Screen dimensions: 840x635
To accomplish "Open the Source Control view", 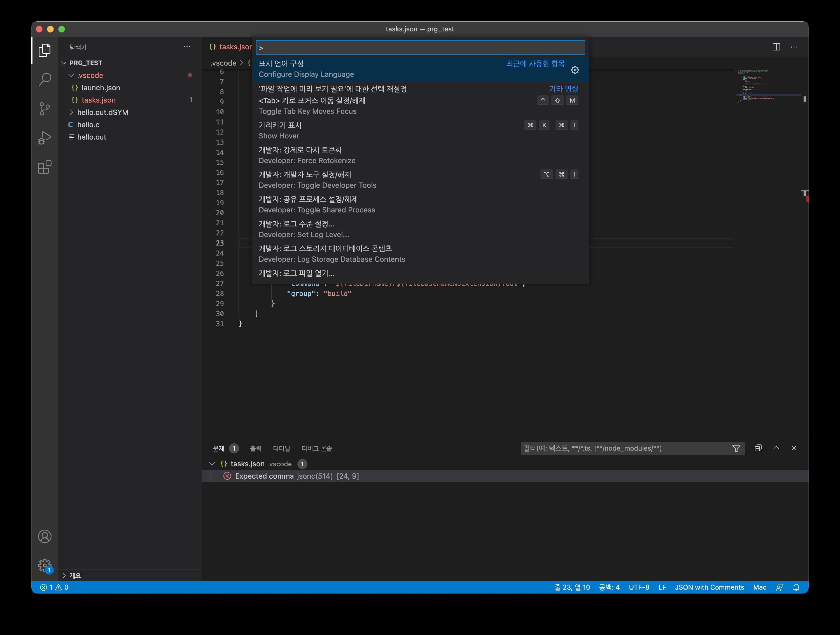I will pos(45,109).
